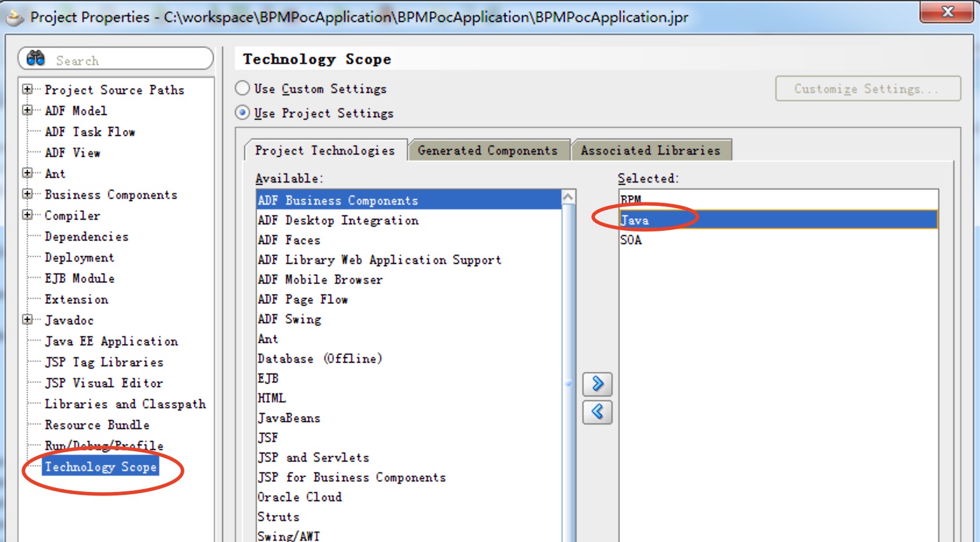The width and height of the screenshot is (980, 542).
Task: Expand the Ant tree node
Action: 27,173
